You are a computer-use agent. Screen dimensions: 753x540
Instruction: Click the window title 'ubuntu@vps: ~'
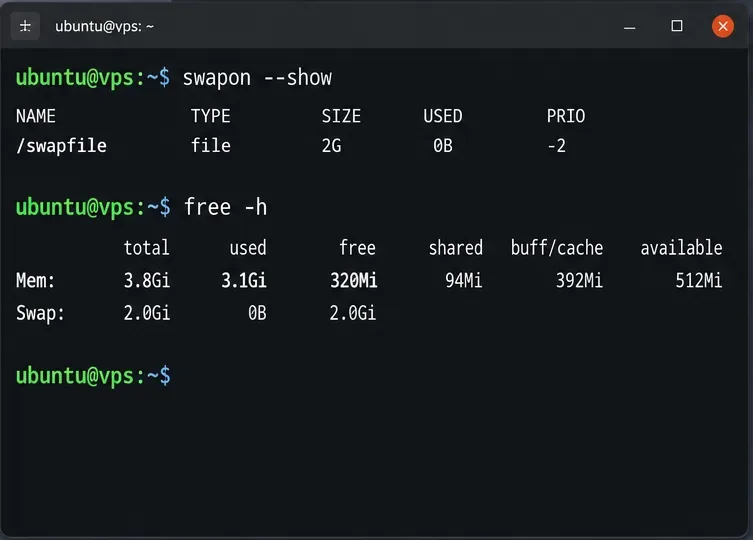click(104, 26)
